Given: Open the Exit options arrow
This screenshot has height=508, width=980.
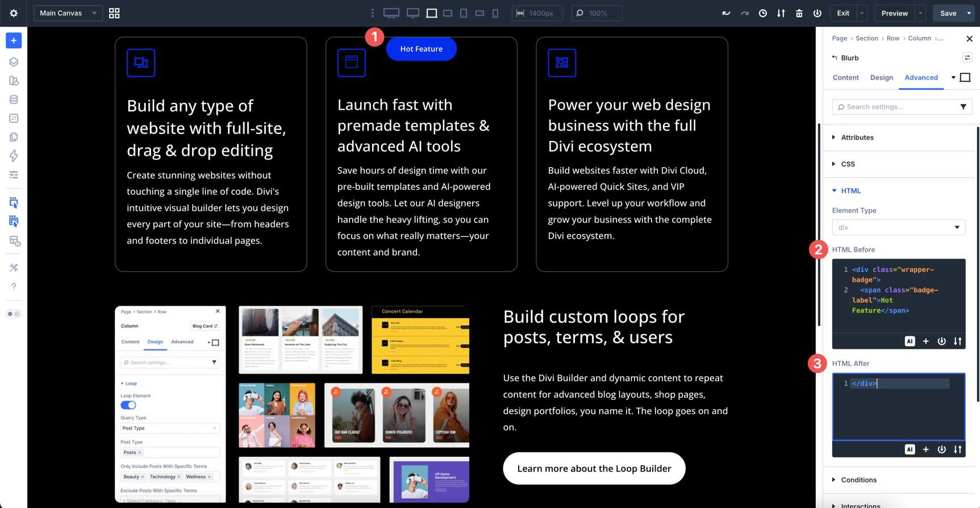Looking at the screenshot, I should point(862,13).
